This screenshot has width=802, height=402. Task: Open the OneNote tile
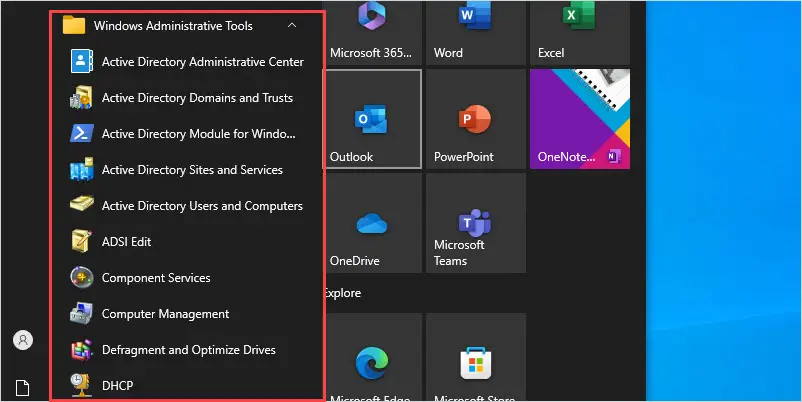coord(580,119)
